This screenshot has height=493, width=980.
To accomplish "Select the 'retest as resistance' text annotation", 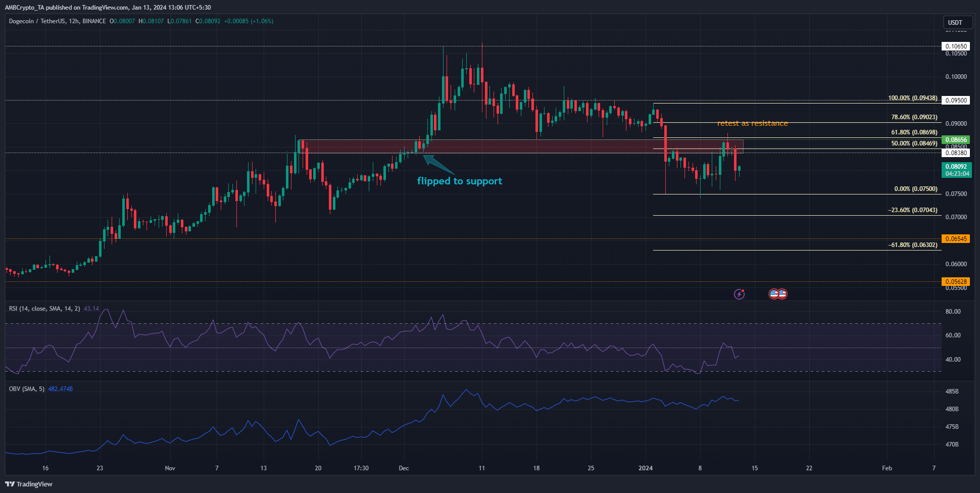I will pyautogui.click(x=752, y=124).
